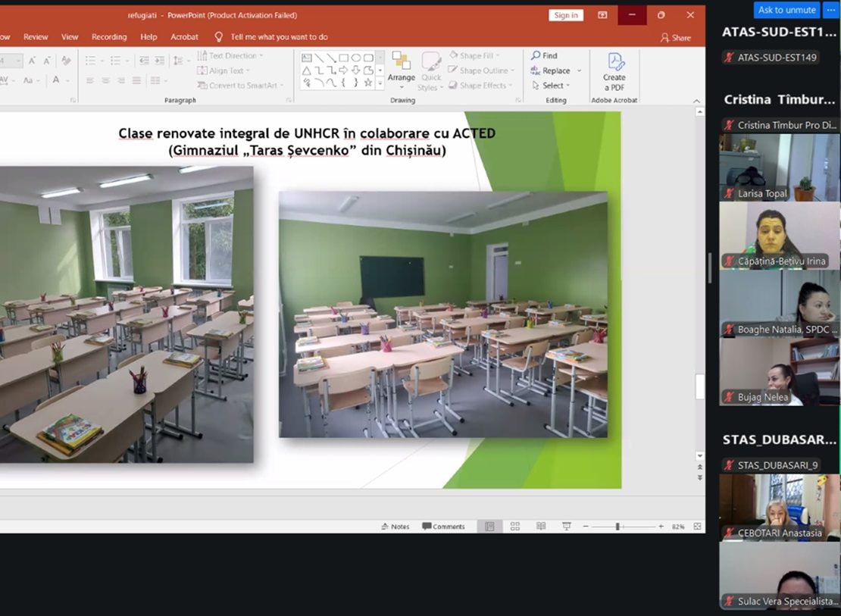Open the Review ribbon tab
This screenshot has width=841, height=616.
point(36,36)
